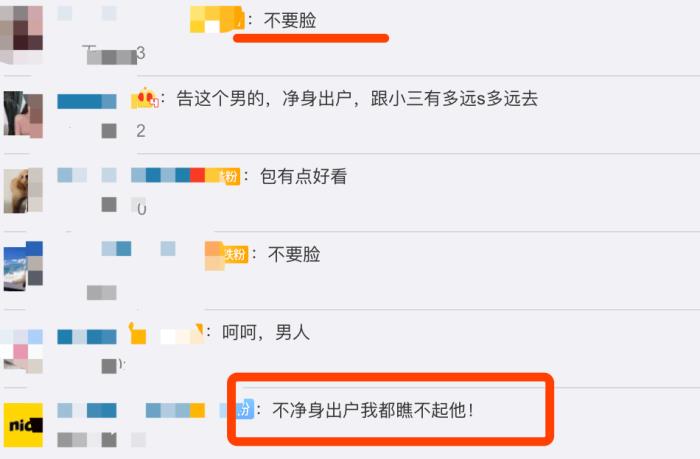
Task: Click the sky-photo avatar of 铁粉 "不要脸" commenter
Action: [23, 266]
